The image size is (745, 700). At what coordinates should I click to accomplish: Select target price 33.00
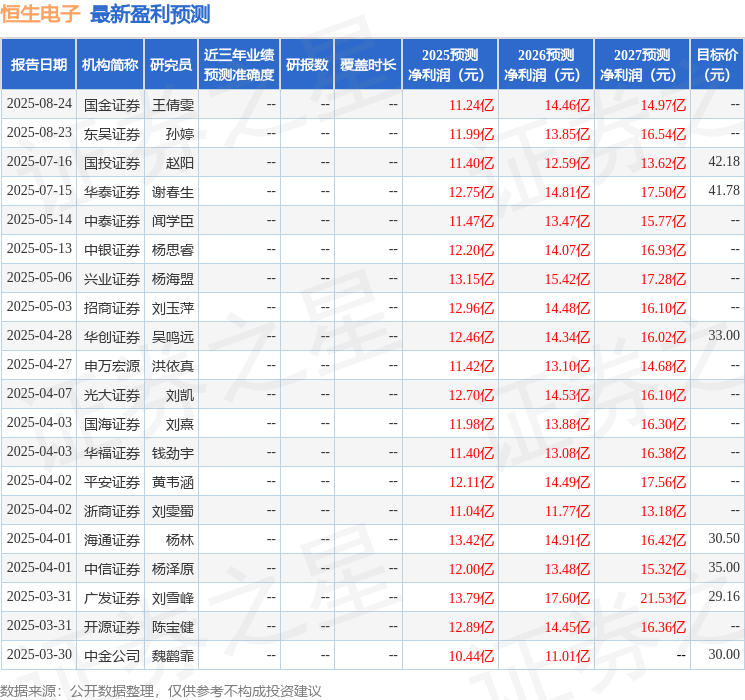coord(724,336)
